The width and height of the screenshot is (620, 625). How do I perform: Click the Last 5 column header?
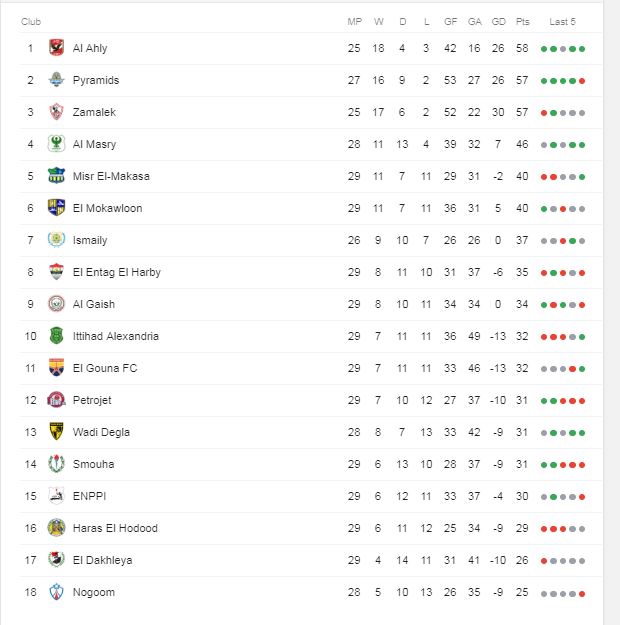point(562,22)
